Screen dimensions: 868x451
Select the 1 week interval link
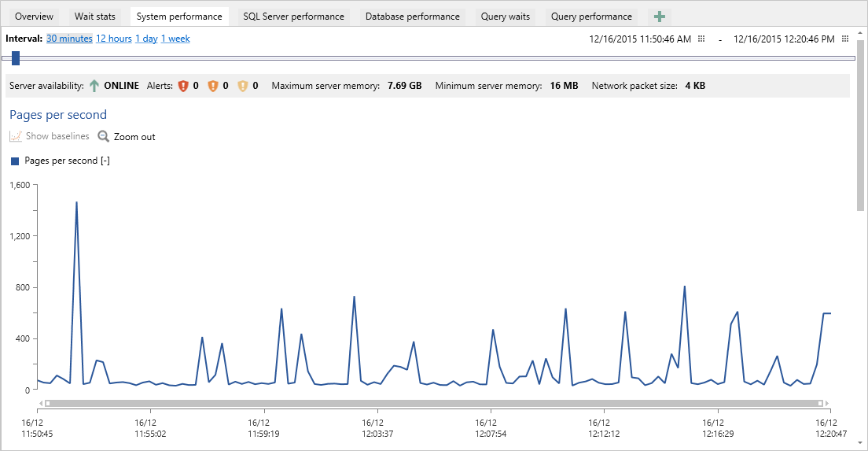(x=175, y=39)
